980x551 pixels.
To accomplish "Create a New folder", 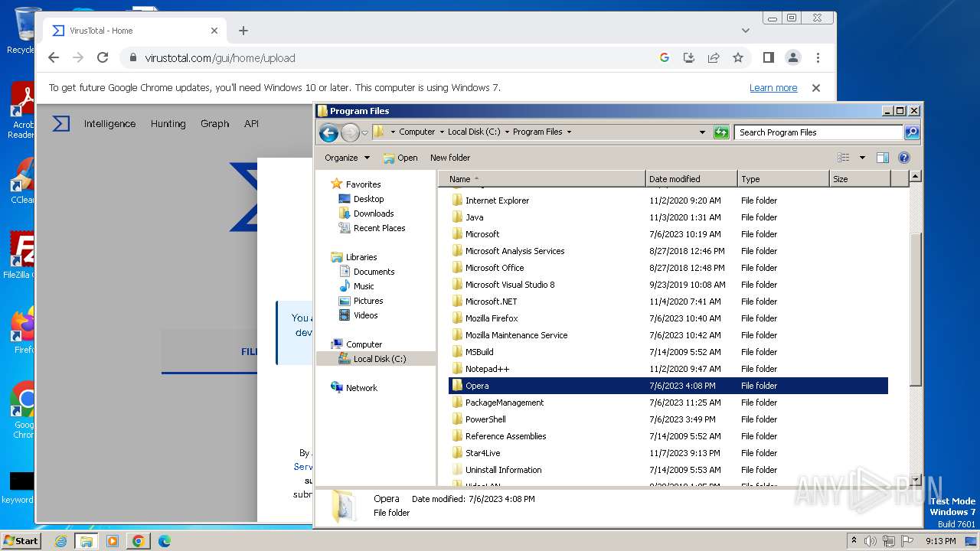I will [450, 158].
